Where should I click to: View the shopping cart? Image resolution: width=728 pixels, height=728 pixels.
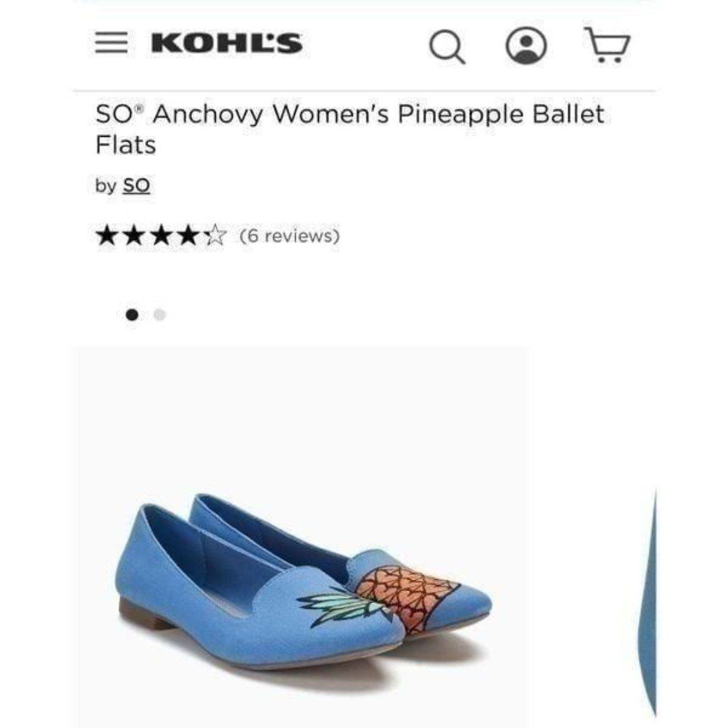click(607, 44)
